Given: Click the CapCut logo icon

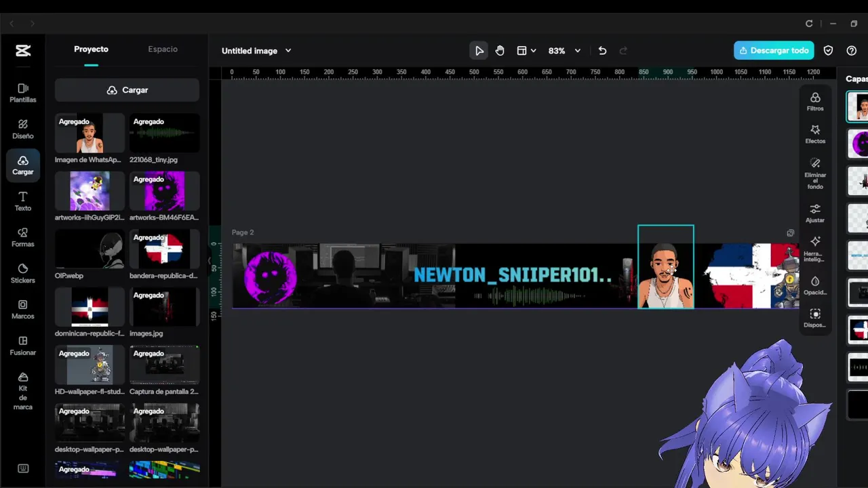Looking at the screenshot, I should tap(23, 51).
